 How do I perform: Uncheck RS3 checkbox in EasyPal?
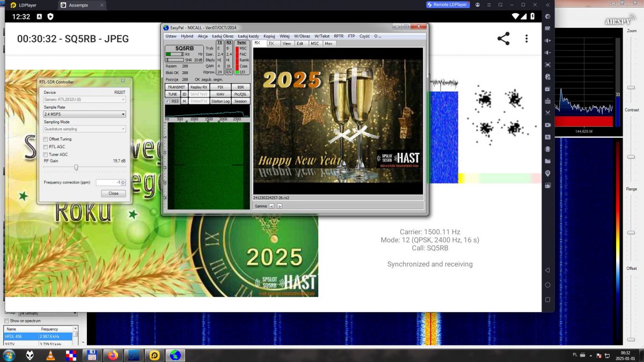[167, 101]
